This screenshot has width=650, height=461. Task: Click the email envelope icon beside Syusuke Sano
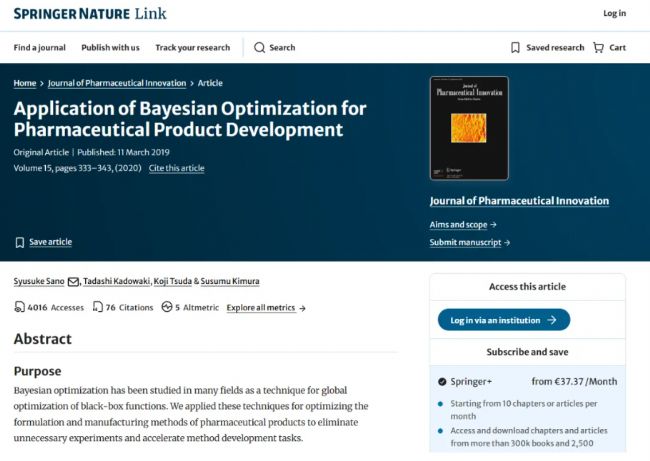coord(73,281)
